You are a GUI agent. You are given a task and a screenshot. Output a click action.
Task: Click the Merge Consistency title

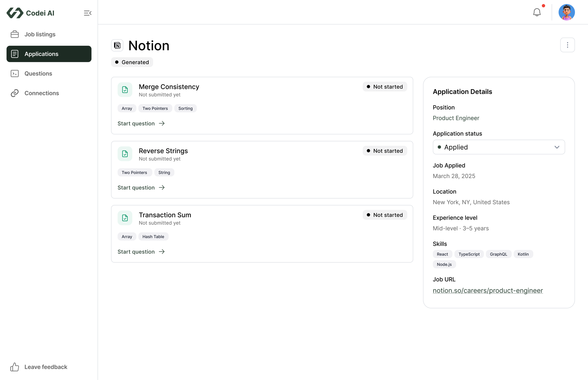[x=169, y=87]
